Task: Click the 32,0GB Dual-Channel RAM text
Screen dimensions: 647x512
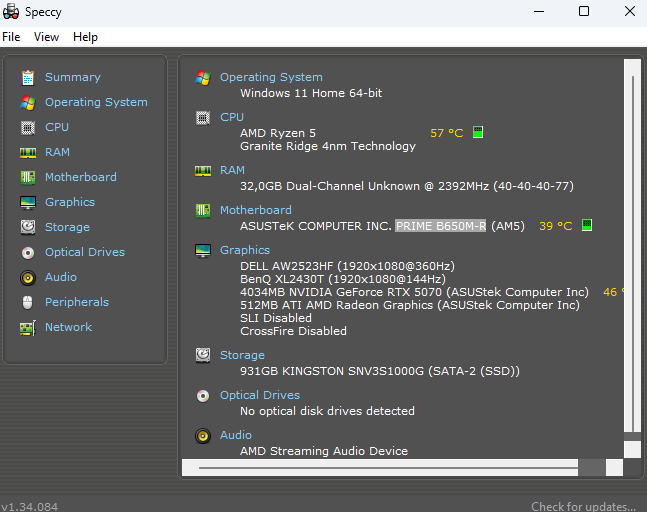Action: pyautogui.click(x=407, y=186)
